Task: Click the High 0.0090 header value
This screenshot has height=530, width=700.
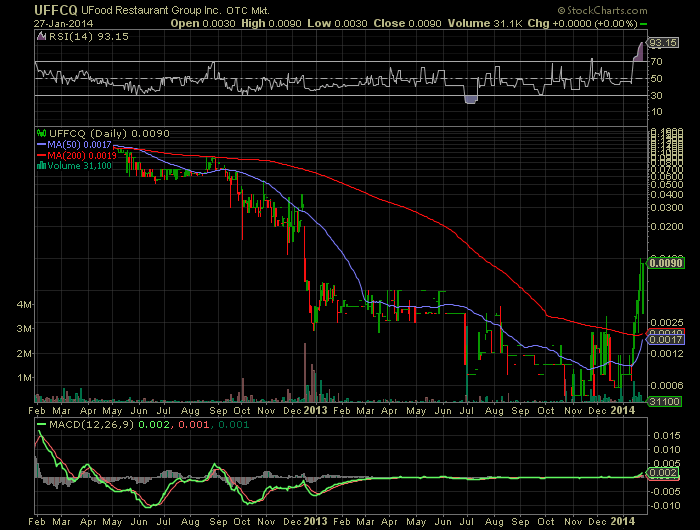Action: tap(271, 23)
